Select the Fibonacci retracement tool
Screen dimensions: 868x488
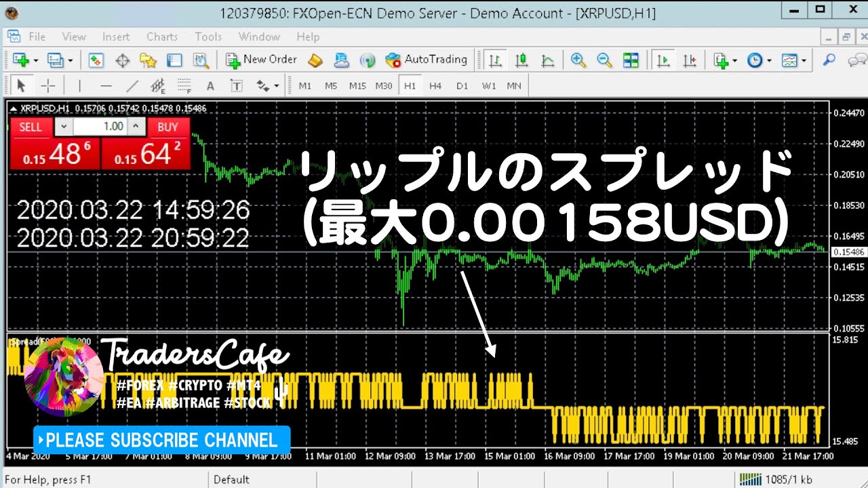point(184,86)
